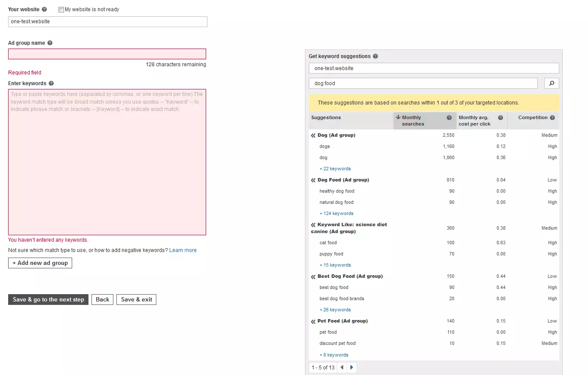Add the Pet Food ad group via arrow icon
Viewport: 588px width, 375px height.
(313, 321)
